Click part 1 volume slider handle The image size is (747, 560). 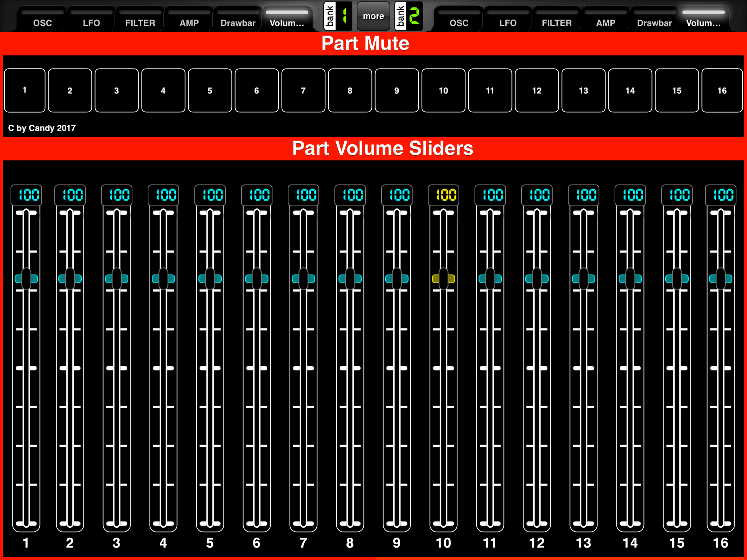click(x=26, y=279)
